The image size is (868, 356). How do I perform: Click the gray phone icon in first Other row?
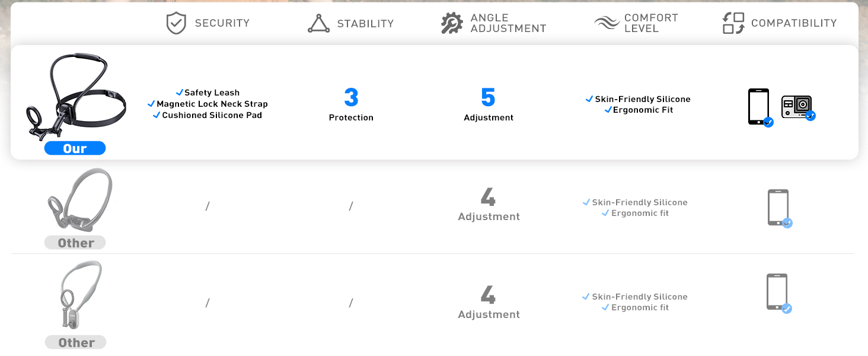coord(778,207)
